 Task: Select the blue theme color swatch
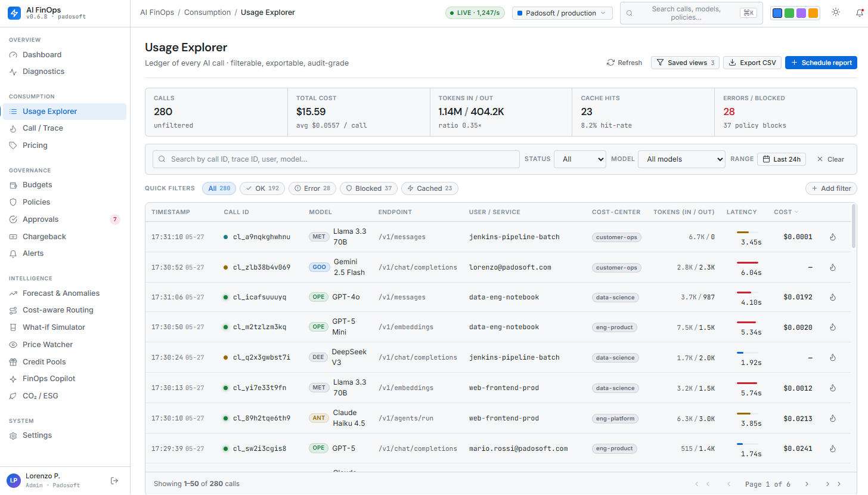click(x=777, y=13)
